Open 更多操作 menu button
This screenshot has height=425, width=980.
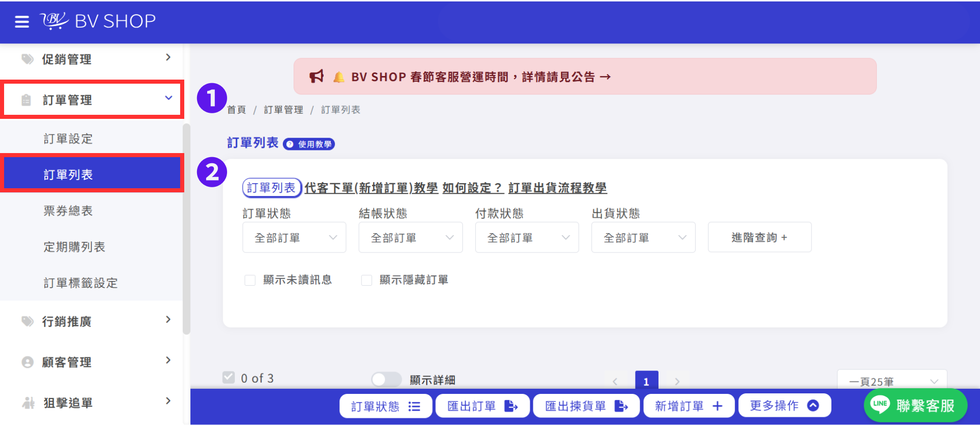[785, 406]
